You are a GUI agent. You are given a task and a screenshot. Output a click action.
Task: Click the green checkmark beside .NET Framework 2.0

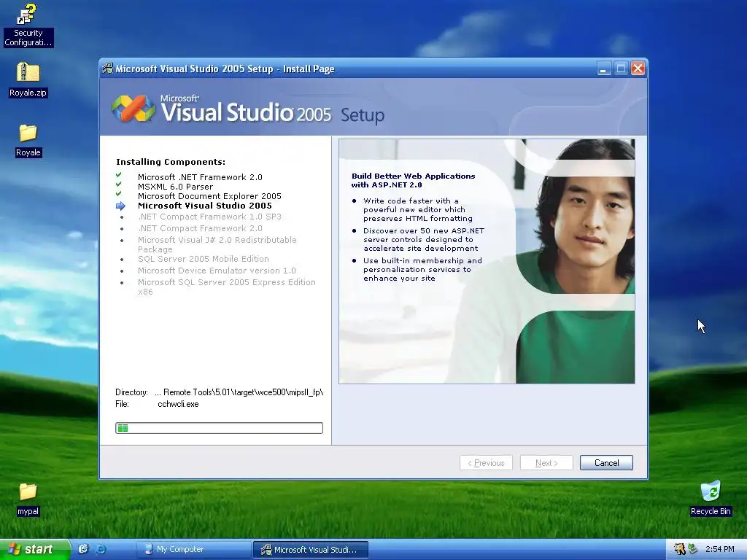[119, 175]
